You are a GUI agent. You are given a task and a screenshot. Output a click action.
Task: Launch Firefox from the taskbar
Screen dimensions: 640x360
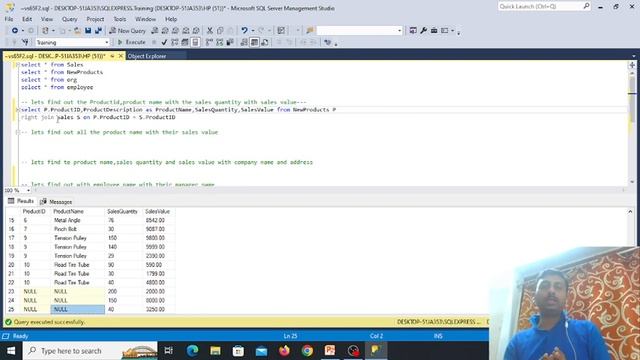click(284, 351)
